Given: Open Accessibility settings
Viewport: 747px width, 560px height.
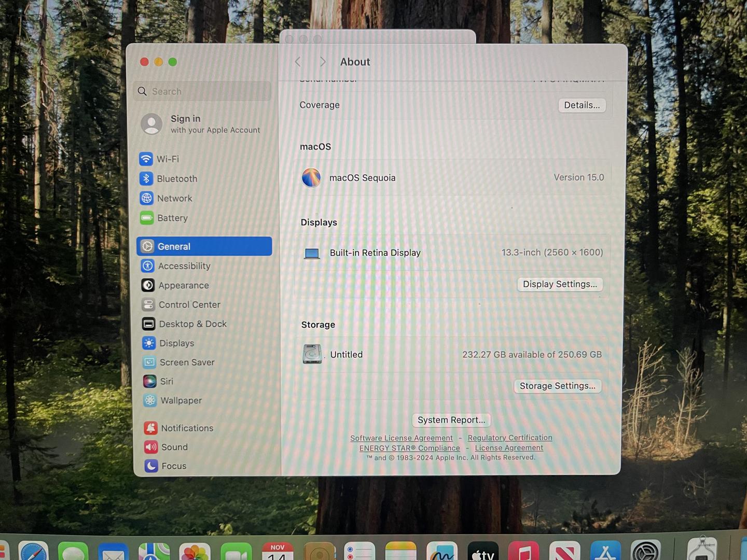Looking at the screenshot, I should tap(175, 266).
